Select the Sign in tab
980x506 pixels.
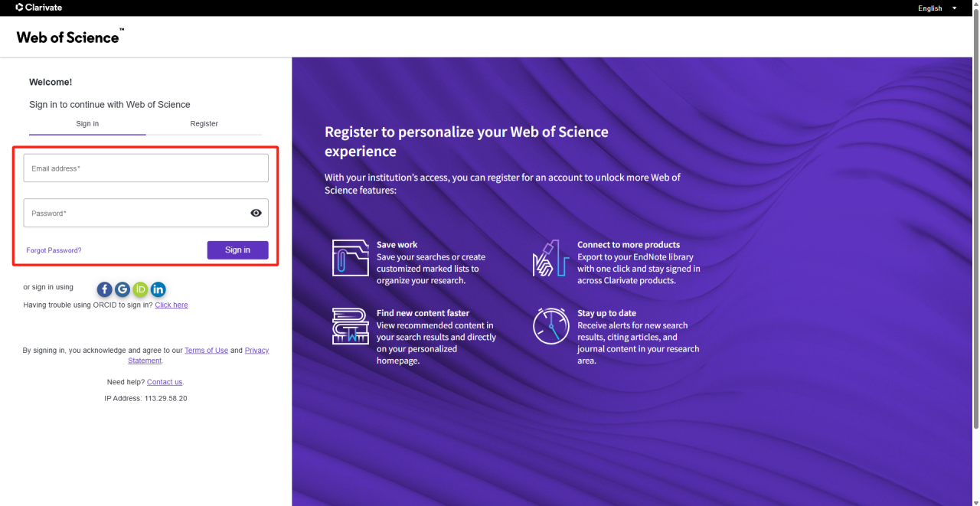point(87,123)
